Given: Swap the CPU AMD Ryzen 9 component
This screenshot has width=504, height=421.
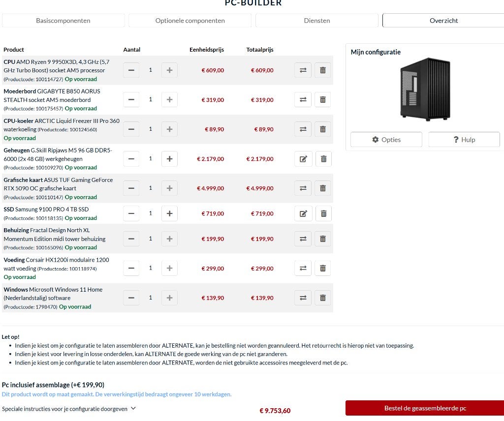Looking at the screenshot, I should point(303,70).
